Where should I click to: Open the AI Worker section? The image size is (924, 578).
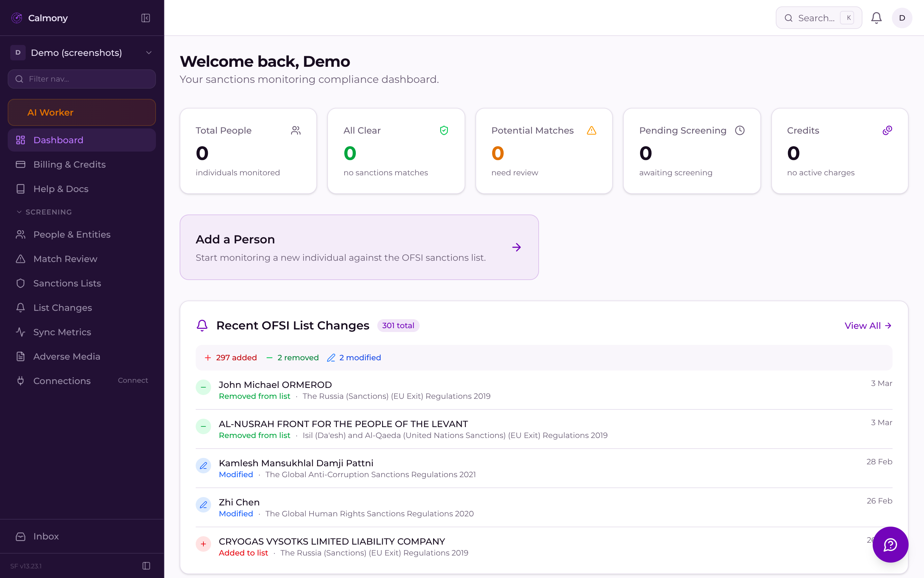tap(82, 112)
